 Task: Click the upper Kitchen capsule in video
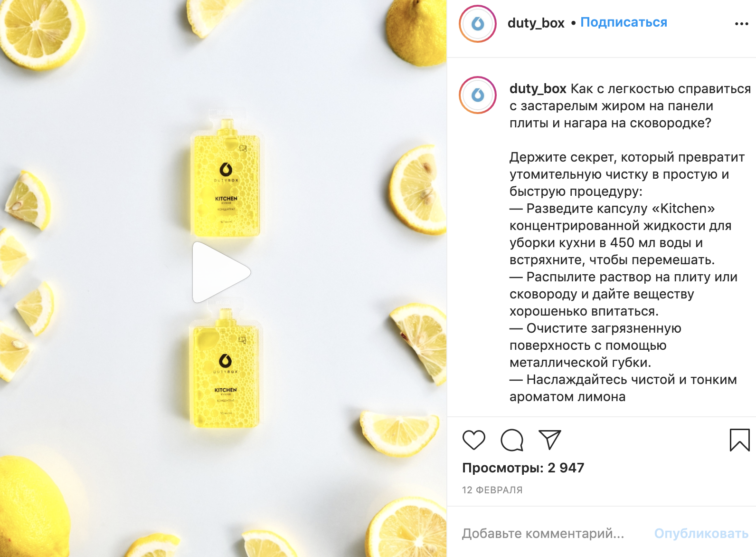coord(226,179)
